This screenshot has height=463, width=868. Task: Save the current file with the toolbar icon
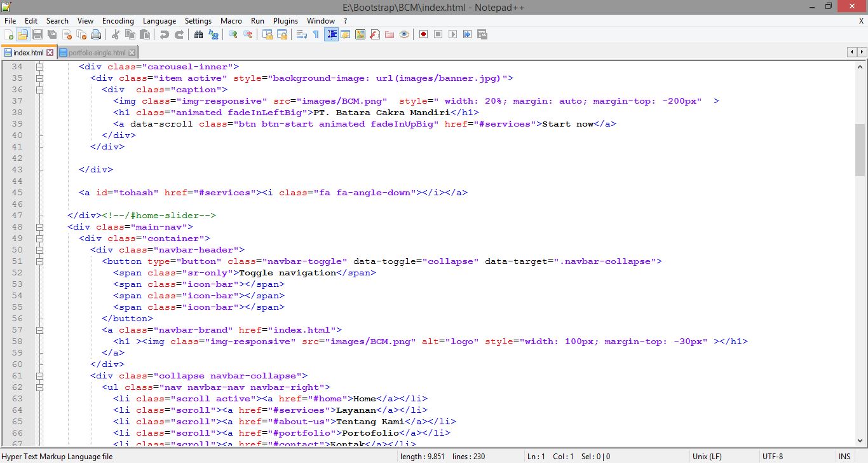pyautogui.click(x=37, y=34)
